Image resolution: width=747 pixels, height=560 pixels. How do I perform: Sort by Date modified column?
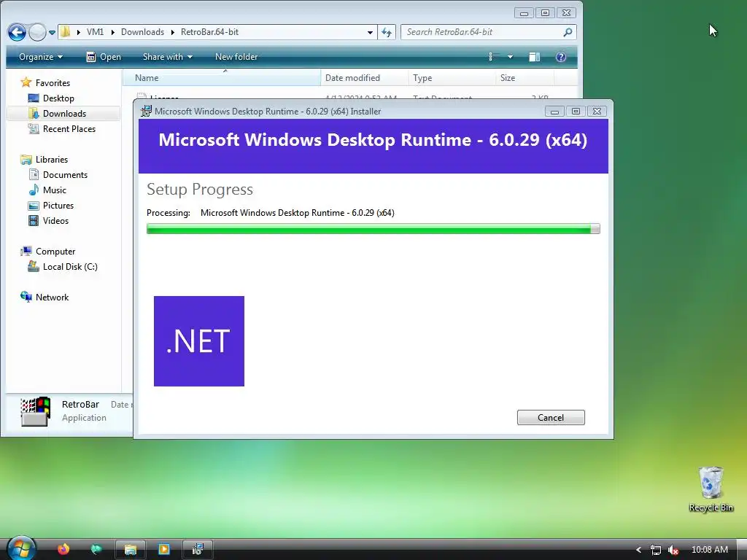pyautogui.click(x=365, y=77)
